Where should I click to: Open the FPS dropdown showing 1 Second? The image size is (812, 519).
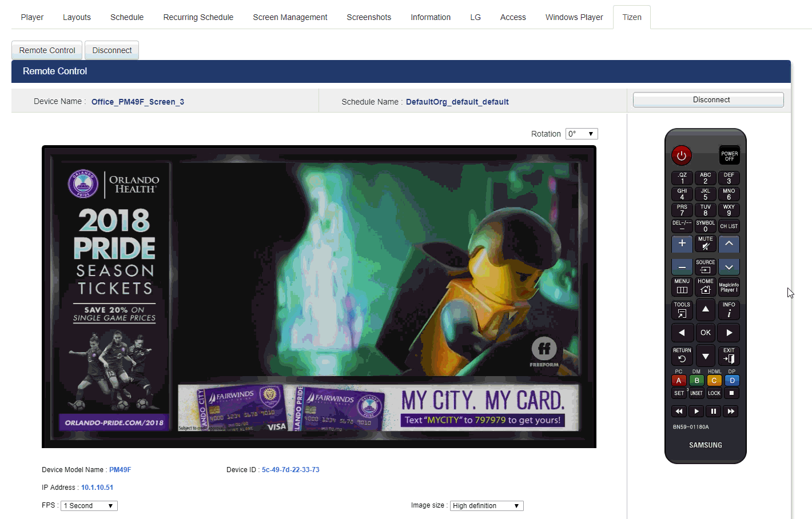[x=89, y=506]
